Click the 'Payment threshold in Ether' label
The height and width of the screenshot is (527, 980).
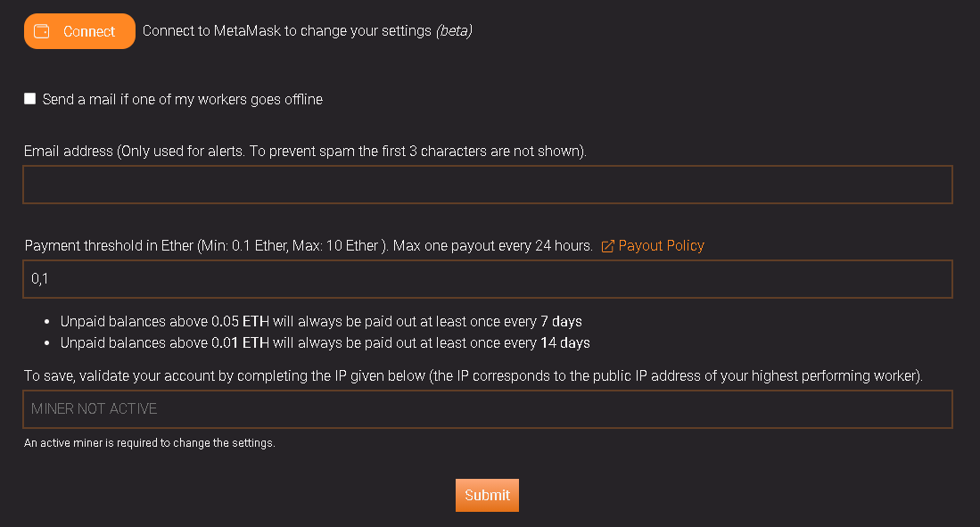tap(308, 246)
